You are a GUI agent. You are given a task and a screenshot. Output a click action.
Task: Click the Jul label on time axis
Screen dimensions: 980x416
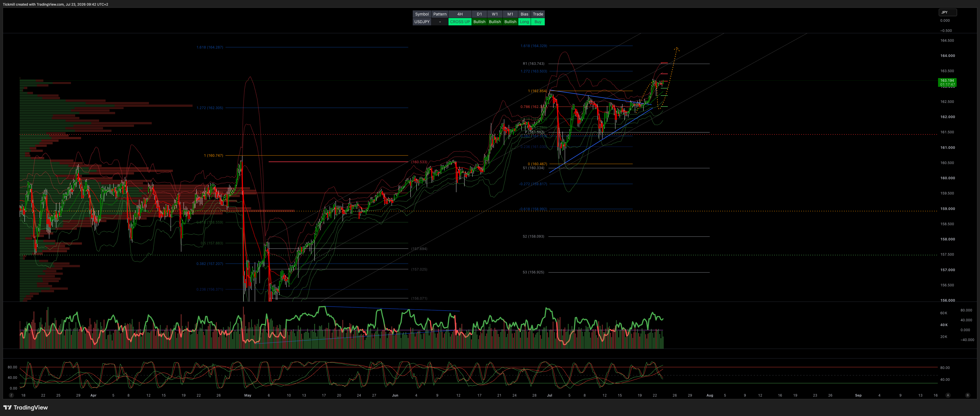(x=549, y=395)
